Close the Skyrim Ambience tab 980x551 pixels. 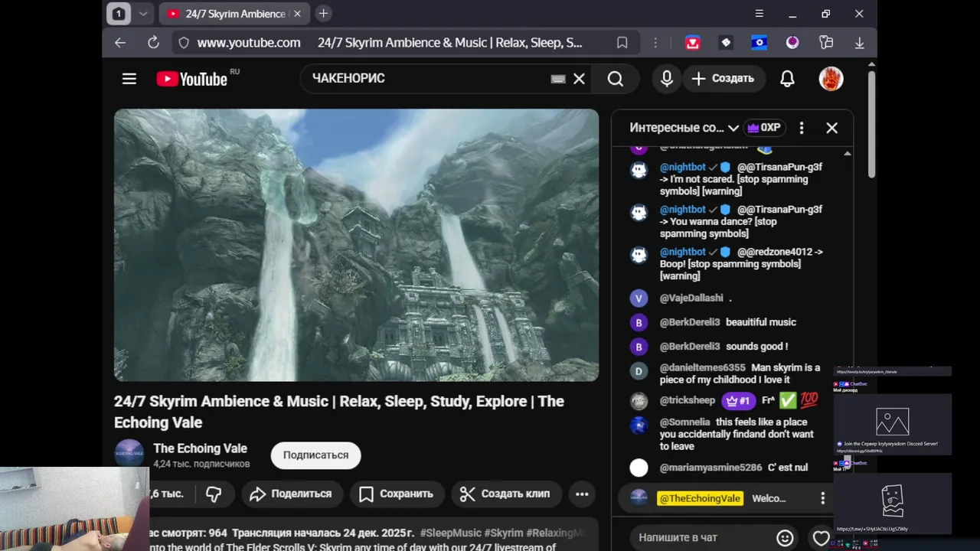tap(297, 14)
